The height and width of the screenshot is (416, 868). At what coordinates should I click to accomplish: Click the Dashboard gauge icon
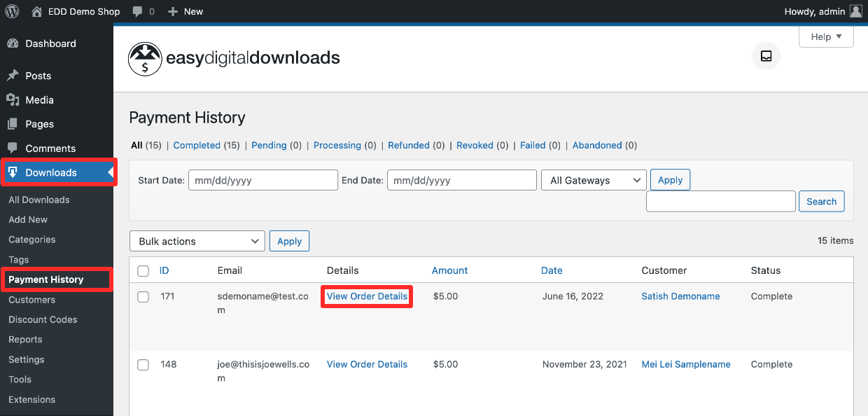tap(13, 43)
